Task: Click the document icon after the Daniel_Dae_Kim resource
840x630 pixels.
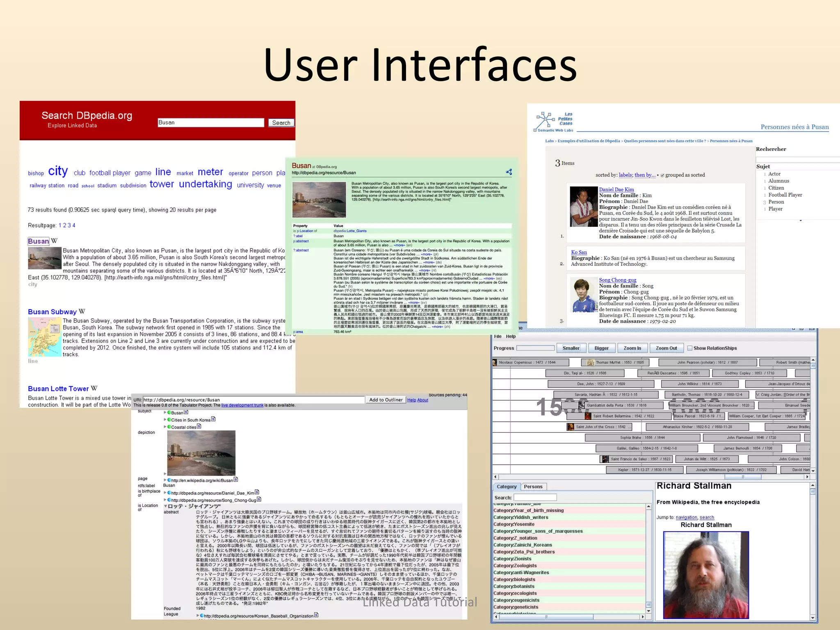Action: [x=257, y=492]
